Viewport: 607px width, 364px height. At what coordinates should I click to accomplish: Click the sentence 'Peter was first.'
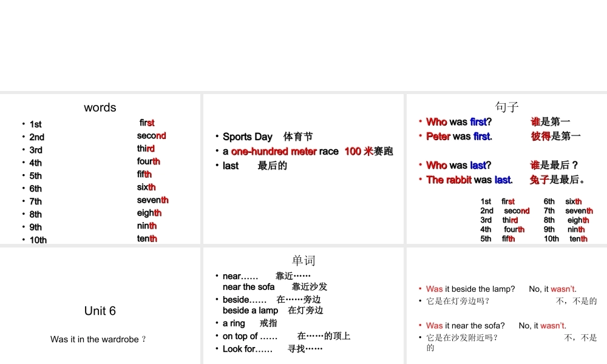(x=459, y=136)
